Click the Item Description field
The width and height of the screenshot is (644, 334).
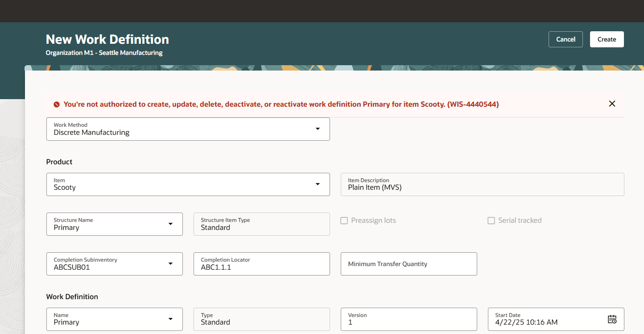(482, 184)
